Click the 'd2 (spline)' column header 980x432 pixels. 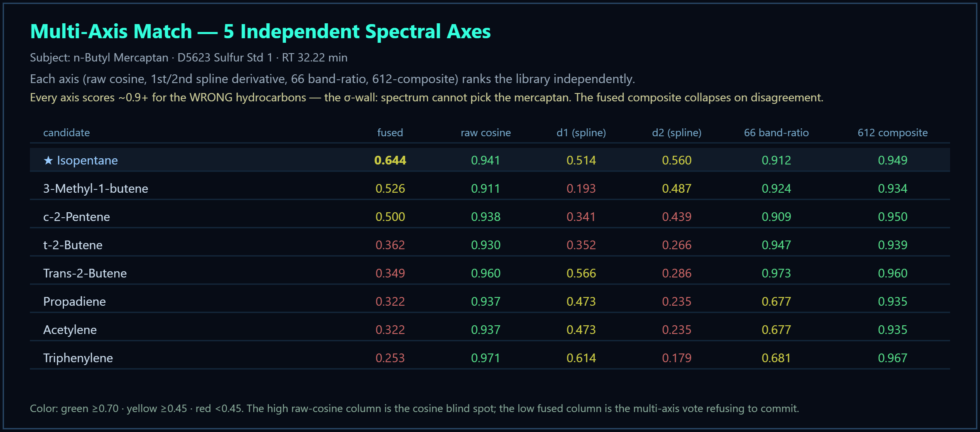pyautogui.click(x=676, y=133)
